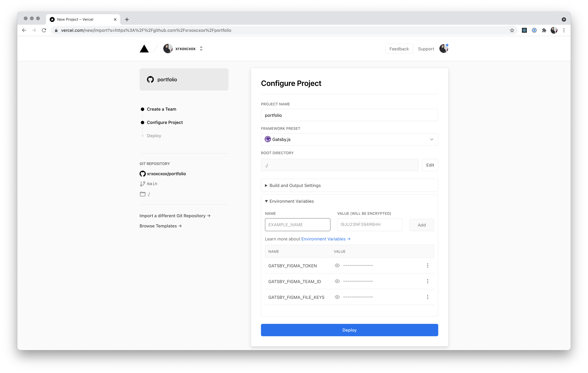Open the three-dot menu for GATSBY_FIGMA_TOKEN
This screenshot has width=588, height=373.
click(x=427, y=265)
